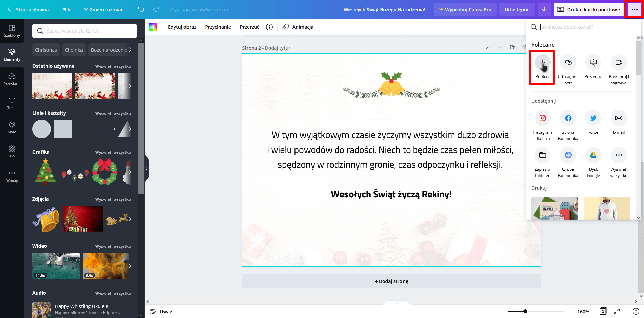
Task: Open Uwagi notes panel
Action: pyautogui.click(x=162, y=311)
